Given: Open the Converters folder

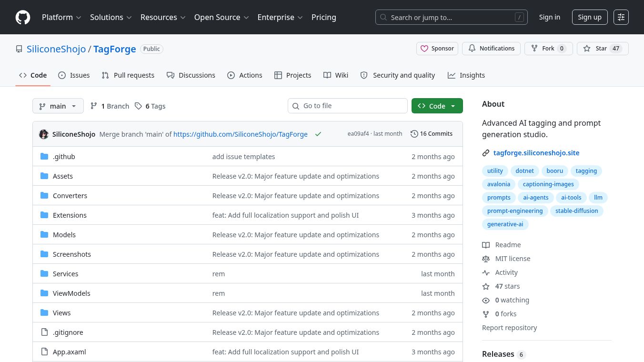Looking at the screenshot, I should 70,196.
